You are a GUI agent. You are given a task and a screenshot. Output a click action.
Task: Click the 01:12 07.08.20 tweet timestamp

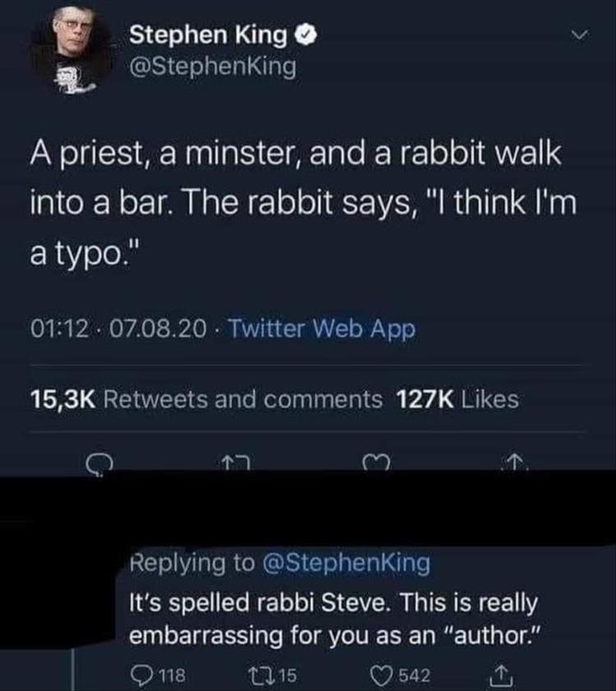(121, 329)
